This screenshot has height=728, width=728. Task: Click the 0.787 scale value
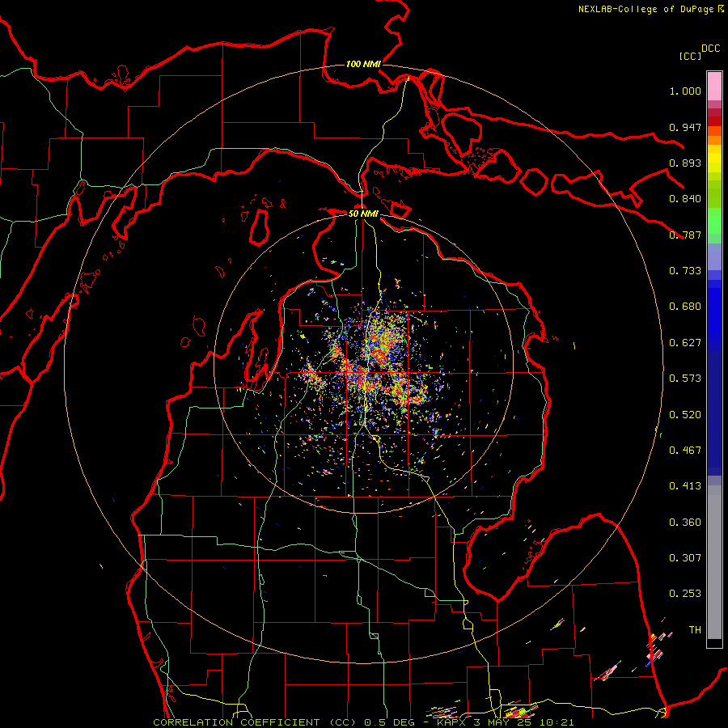685,235
